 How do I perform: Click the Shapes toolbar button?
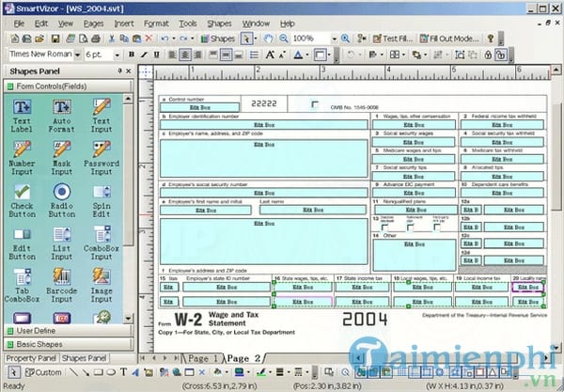218,39
